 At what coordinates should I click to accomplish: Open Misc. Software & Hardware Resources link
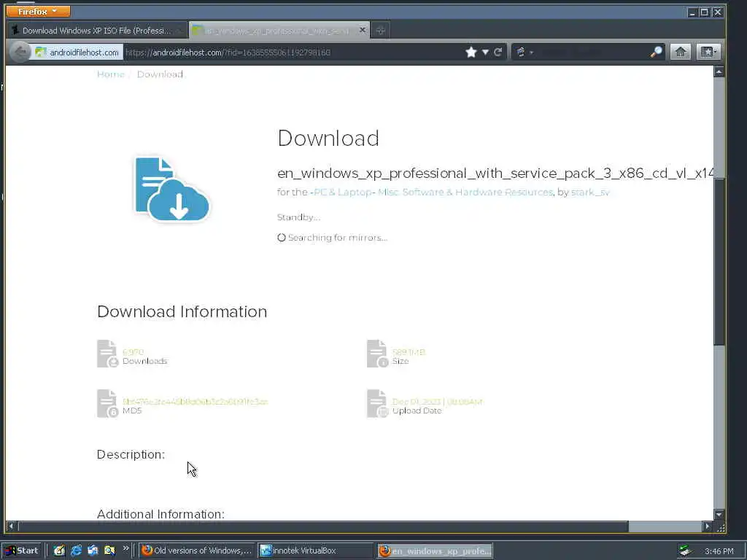point(465,192)
